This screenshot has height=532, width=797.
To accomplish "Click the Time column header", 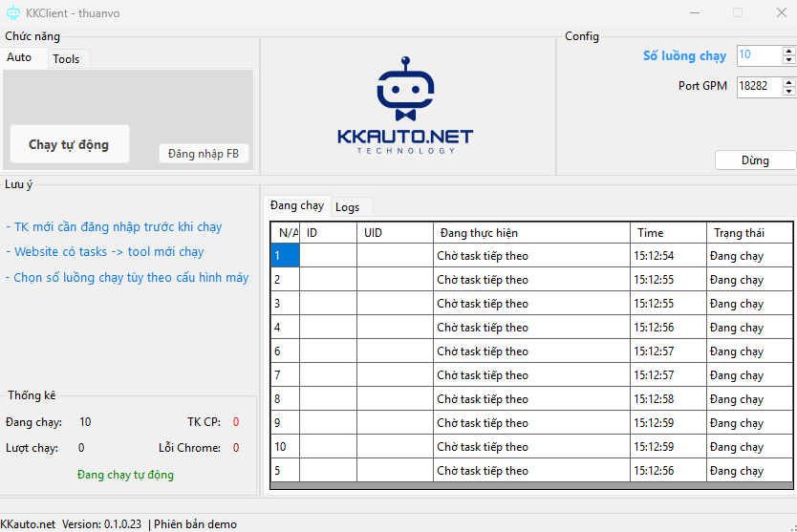I will coord(668,233).
